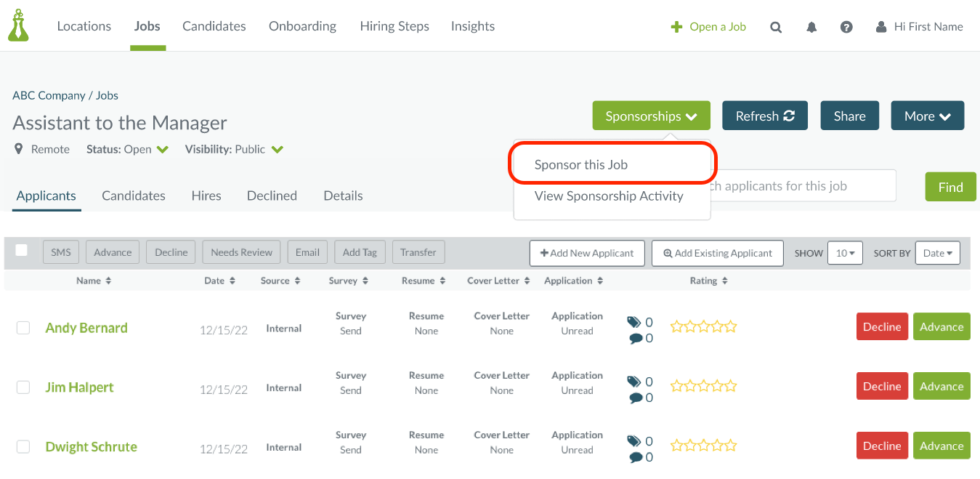980x479 pixels.
Task: Choose Sponsor this Job menu item
Action: coord(581,165)
